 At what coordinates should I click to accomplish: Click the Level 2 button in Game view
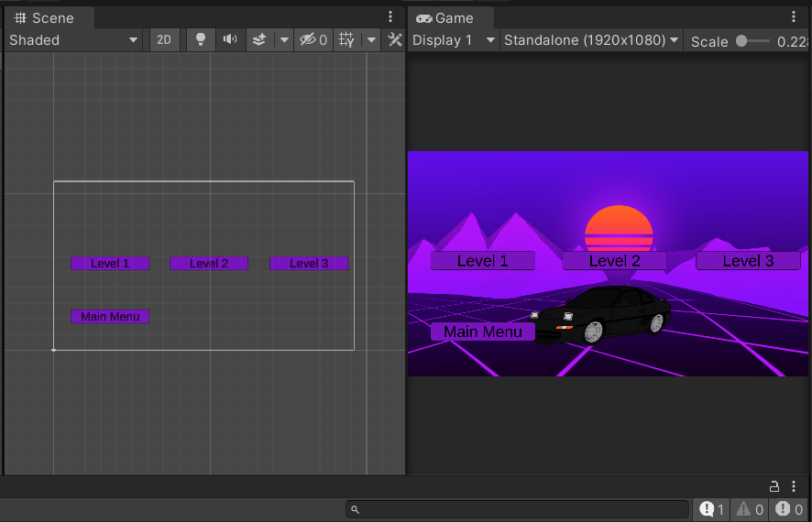pyautogui.click(x=614, y=261)
